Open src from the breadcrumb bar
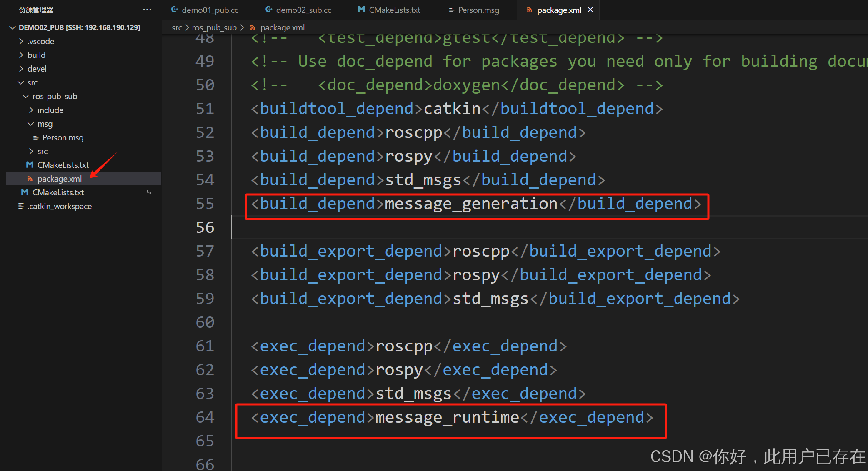The width and height of the screenshot is (868, 471). [177, 27]
